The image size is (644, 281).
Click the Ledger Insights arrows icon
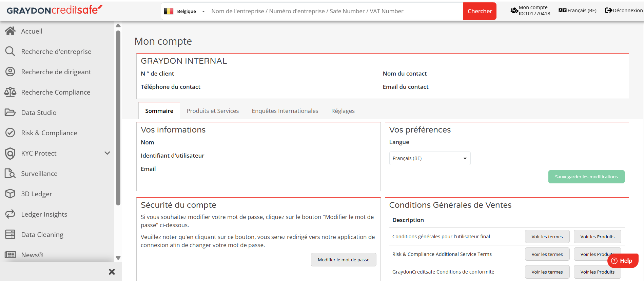pos(10,214)
